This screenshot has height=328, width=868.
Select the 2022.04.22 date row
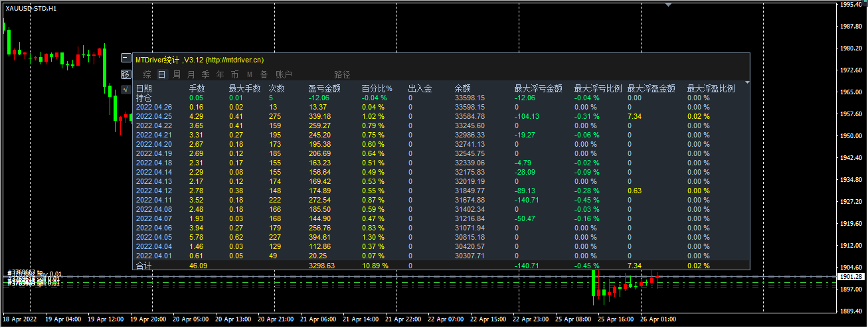click(153, 125)
